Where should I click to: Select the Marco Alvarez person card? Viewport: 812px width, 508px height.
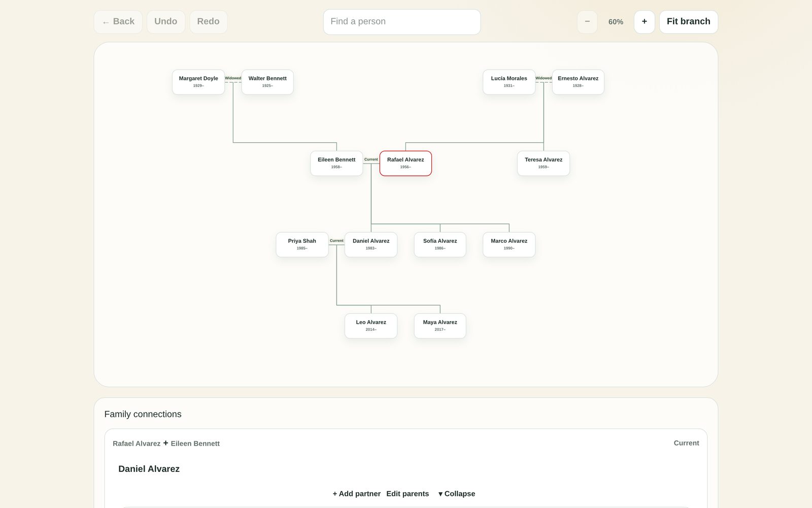pos(509,244)
